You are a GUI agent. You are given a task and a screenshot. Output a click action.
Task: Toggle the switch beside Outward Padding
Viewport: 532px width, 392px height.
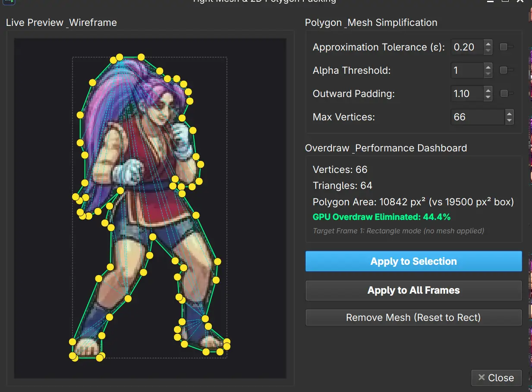pos(507,94)
